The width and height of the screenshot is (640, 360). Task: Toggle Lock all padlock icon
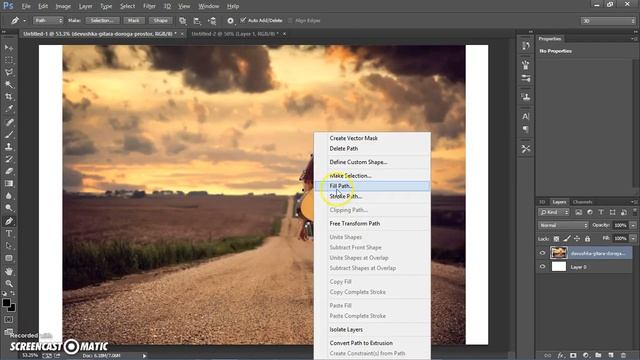coord(587,238)
